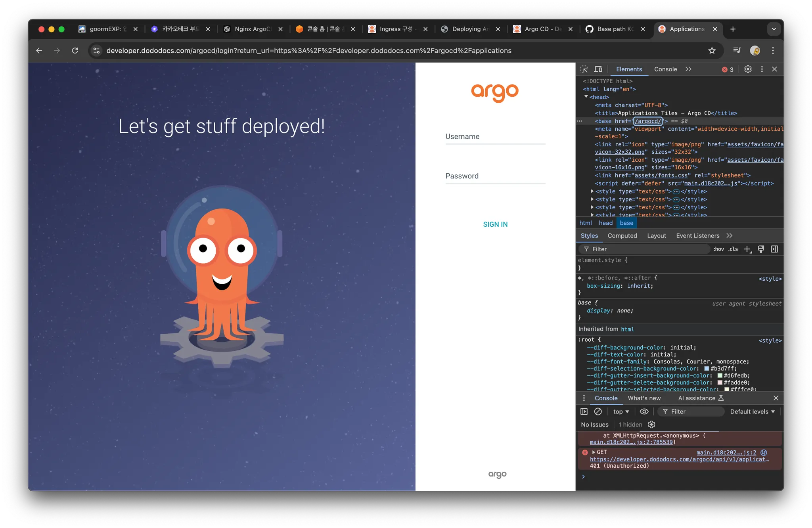Click the new style rule plus icon

click(x=747, y=249)
